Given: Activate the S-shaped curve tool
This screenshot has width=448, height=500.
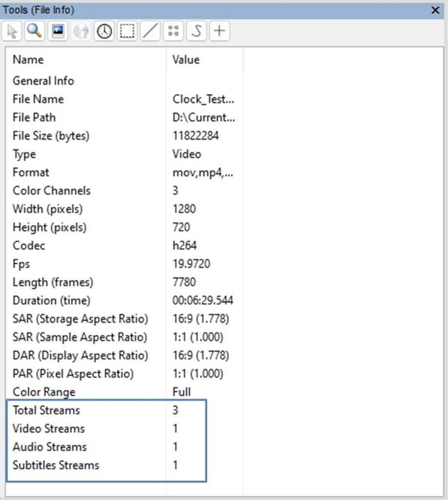Looking at the screenshot, I should 196,31.
